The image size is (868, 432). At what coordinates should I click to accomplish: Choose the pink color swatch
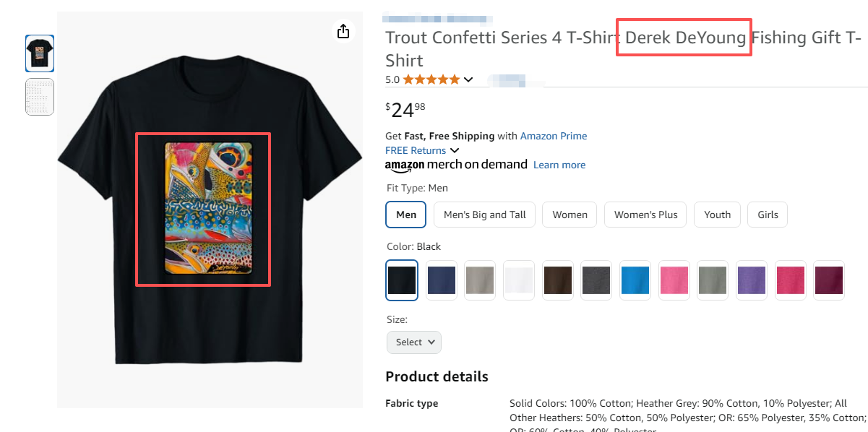click(x=674, y=280)
